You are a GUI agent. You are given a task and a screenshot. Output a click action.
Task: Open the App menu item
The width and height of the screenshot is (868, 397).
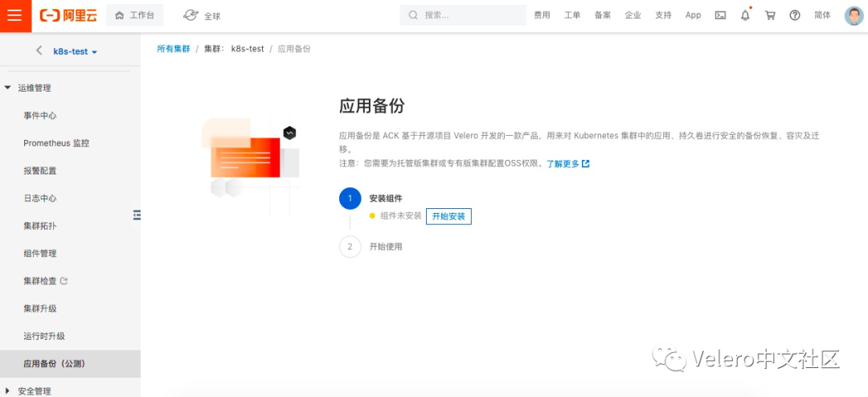click(693, 15)
